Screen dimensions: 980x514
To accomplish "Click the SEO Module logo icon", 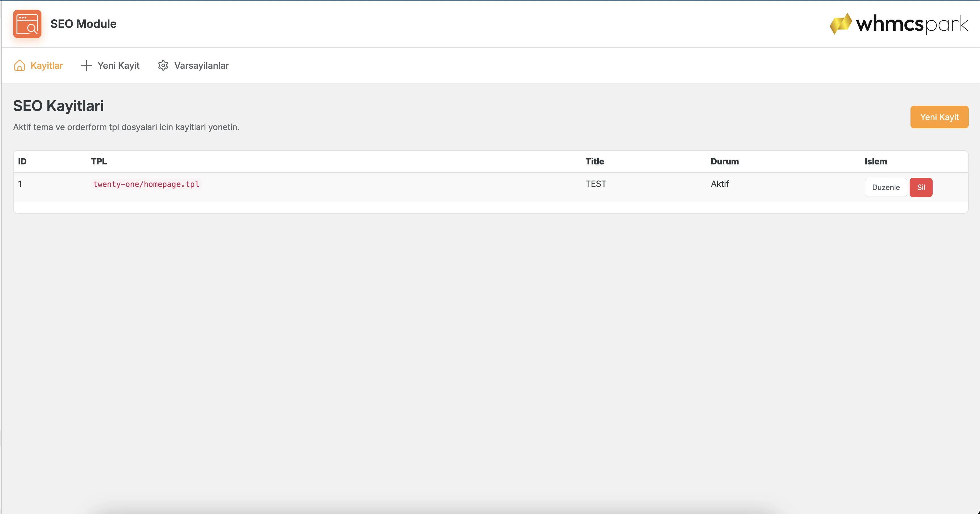I will pos(27,24).
